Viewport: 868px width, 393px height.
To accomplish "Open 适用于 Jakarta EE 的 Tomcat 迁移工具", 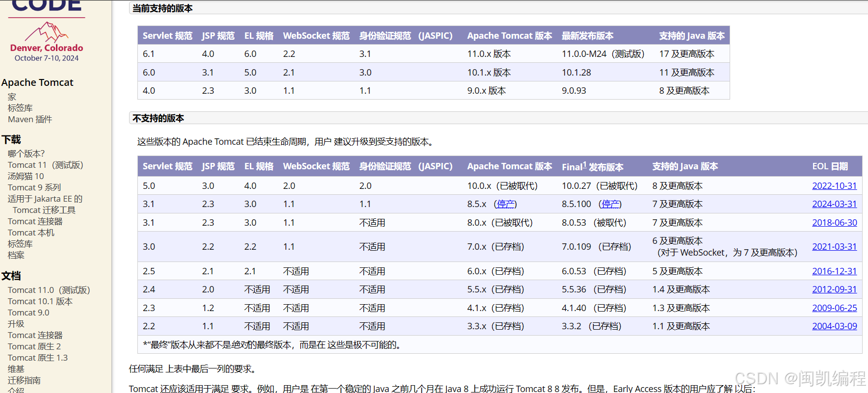I will [x=45, y=204].
